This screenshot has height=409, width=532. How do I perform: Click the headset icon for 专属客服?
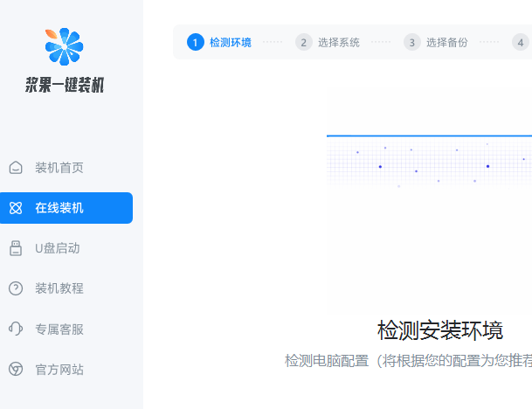pyautogui.click(x=15, y=329)
